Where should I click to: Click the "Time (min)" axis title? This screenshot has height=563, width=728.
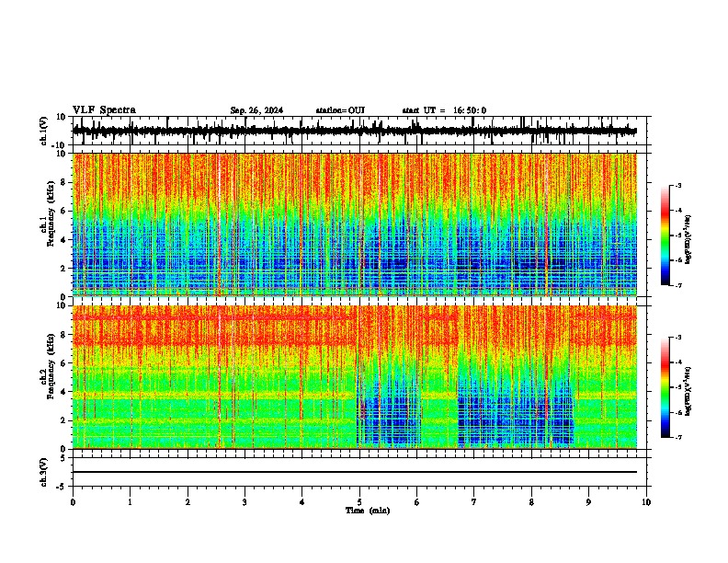[368, 511]
